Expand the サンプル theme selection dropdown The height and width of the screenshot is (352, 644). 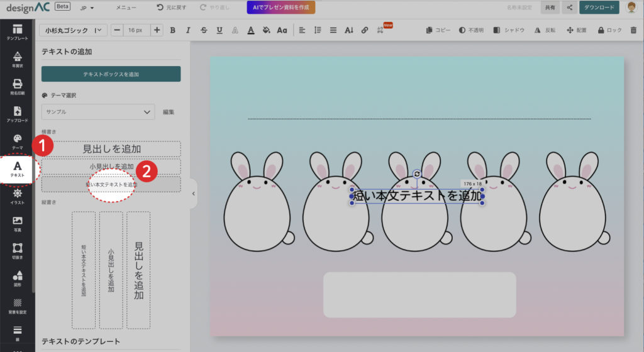[x=97, y=112]
